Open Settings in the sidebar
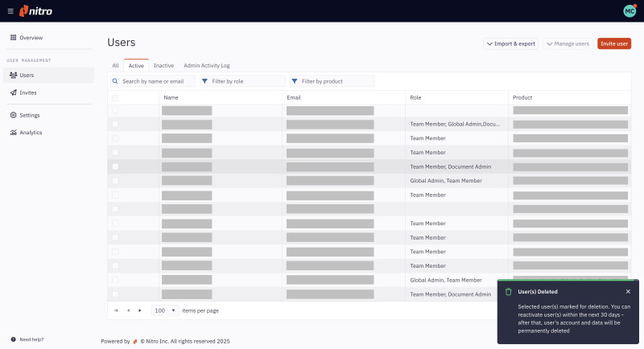Image resolution: width=644 pixels, height=349 pixels. tap(29, 115)
